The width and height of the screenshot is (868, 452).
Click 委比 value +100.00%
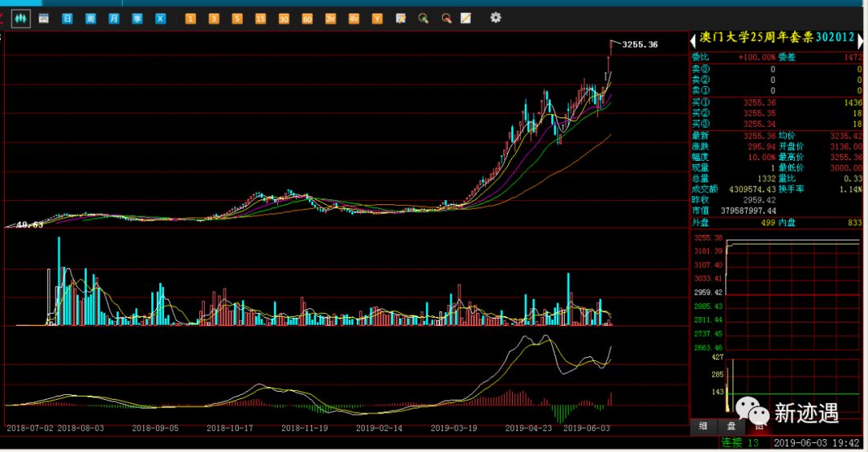point(757,57)
